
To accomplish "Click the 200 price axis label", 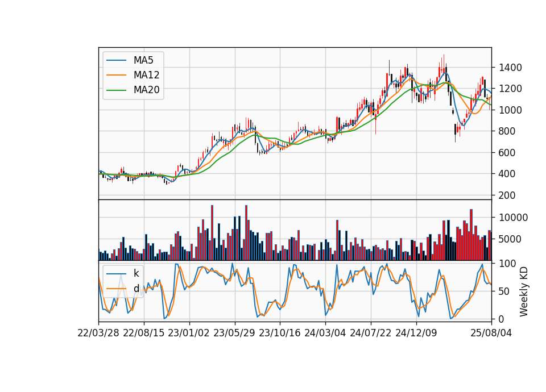I will point(507,195).
